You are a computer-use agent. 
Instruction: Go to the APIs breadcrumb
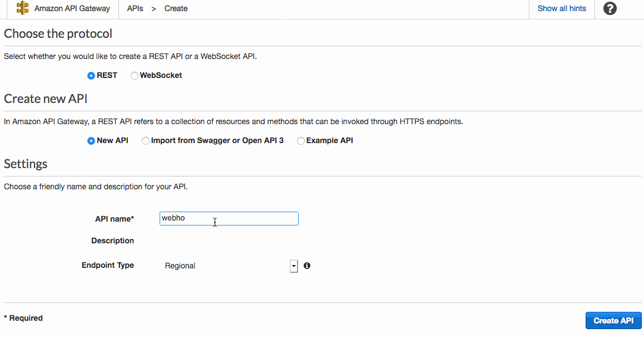(135, 8)
